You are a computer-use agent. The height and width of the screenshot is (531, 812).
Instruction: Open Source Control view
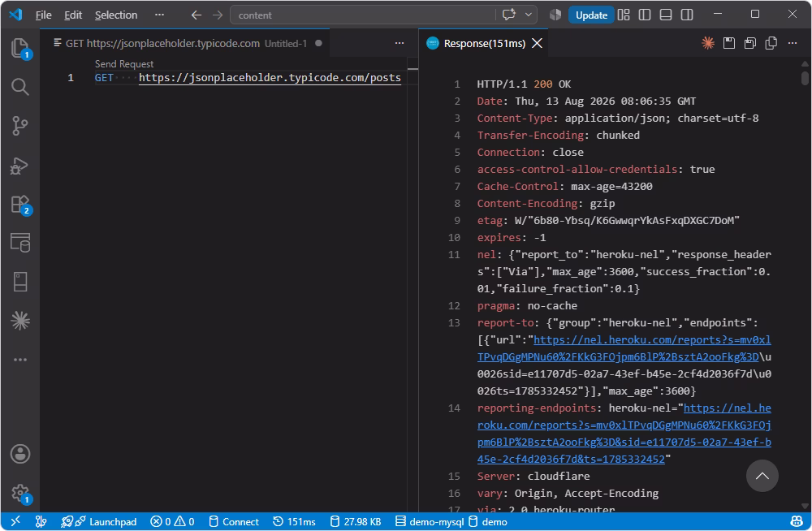click(x=19, y=125)
